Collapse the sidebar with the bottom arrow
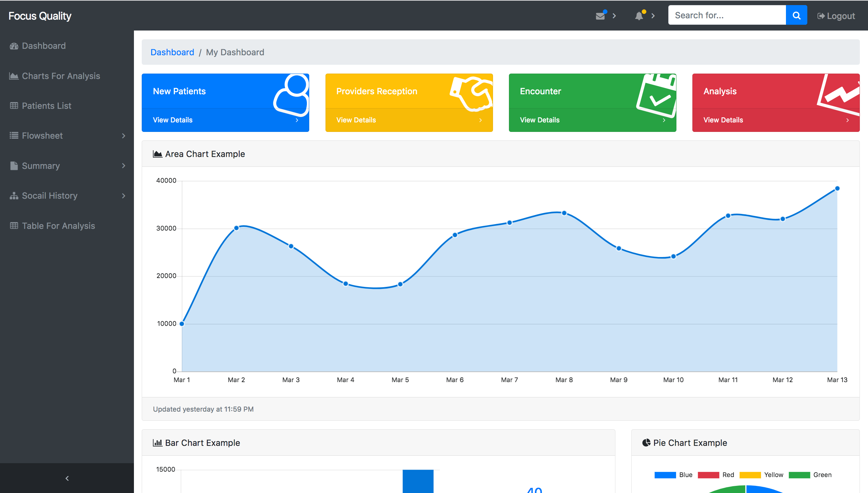This screenshot has width=868, height=493. pyautogui.click(x=67, y=478)
